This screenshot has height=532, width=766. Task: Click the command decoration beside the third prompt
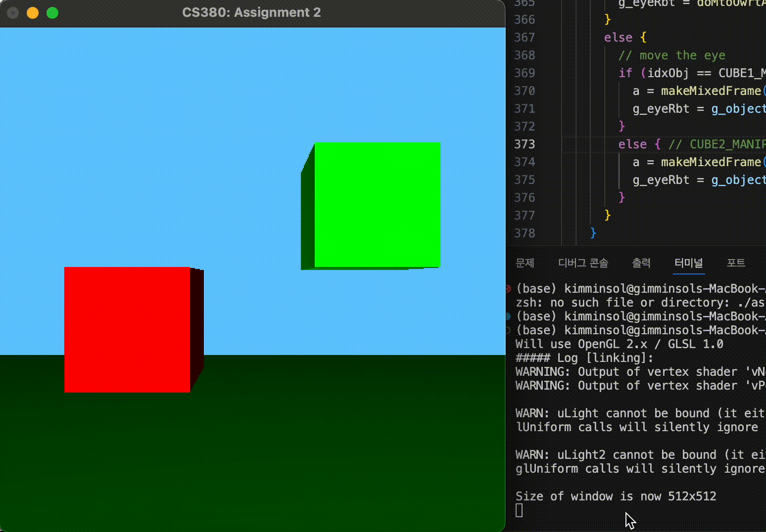tap(508, 330)
